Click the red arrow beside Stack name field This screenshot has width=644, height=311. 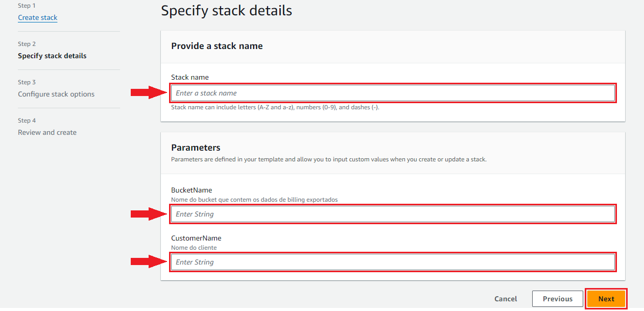(150, 92)
